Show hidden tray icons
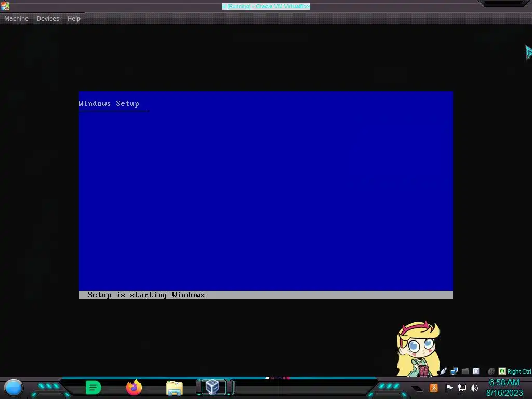This screenshot has width=532, height=399. (x=418, y=389)
